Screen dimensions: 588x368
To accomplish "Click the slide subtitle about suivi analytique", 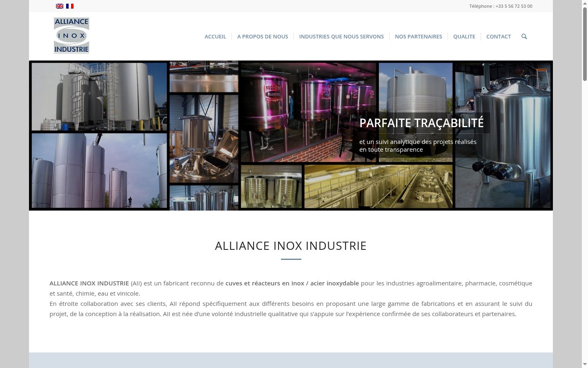I will pyautogui.click(x=418, y=146).
